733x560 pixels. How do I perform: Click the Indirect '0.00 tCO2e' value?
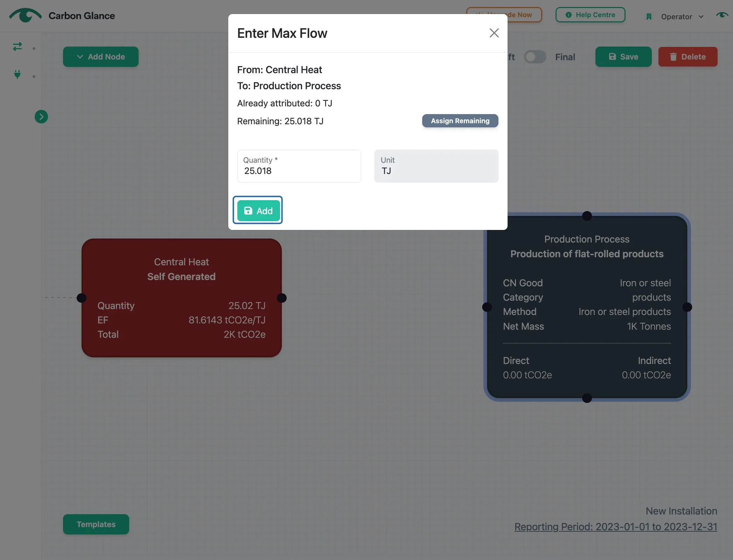646,375
